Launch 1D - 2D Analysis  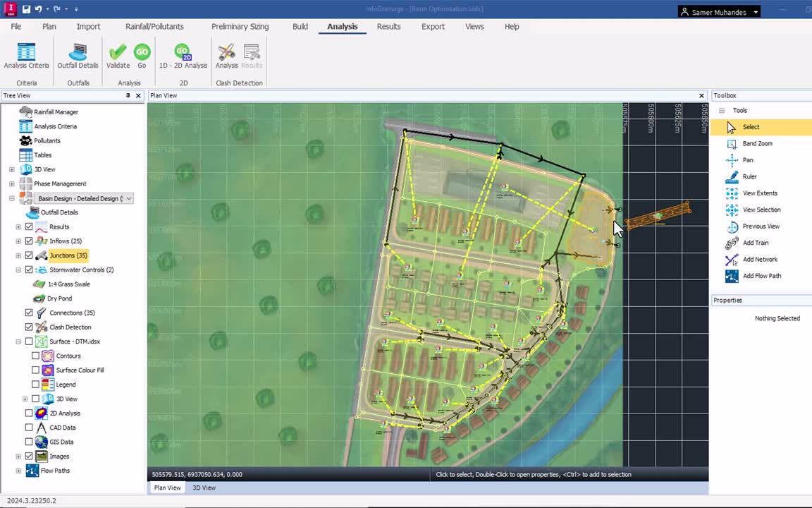pyautogui.click(x=183, y=56)
